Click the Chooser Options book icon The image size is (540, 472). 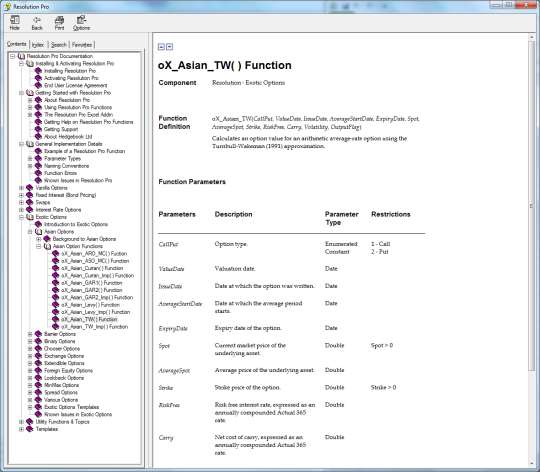38,348
